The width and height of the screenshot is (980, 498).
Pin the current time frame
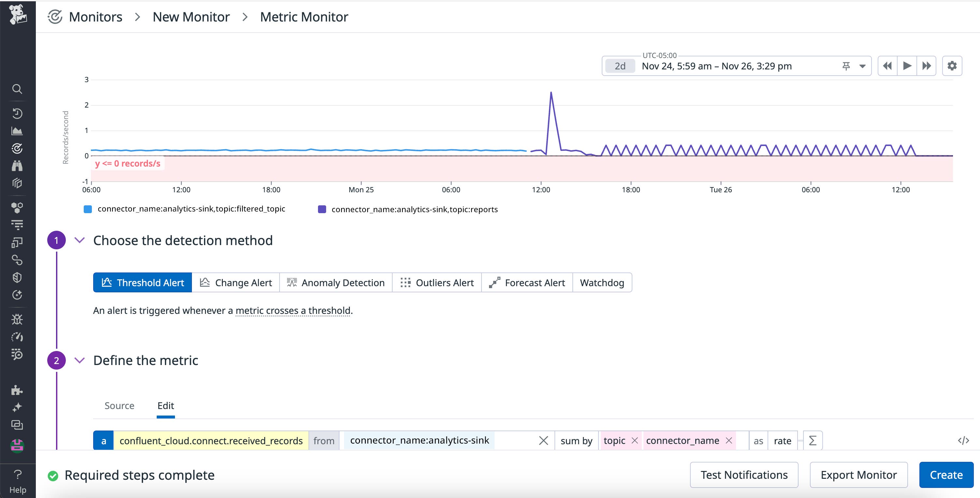845,66
